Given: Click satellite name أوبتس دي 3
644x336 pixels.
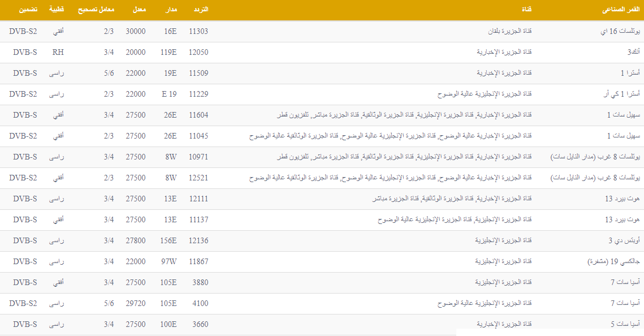Looking at the screenshot, I should pos(624,241).
